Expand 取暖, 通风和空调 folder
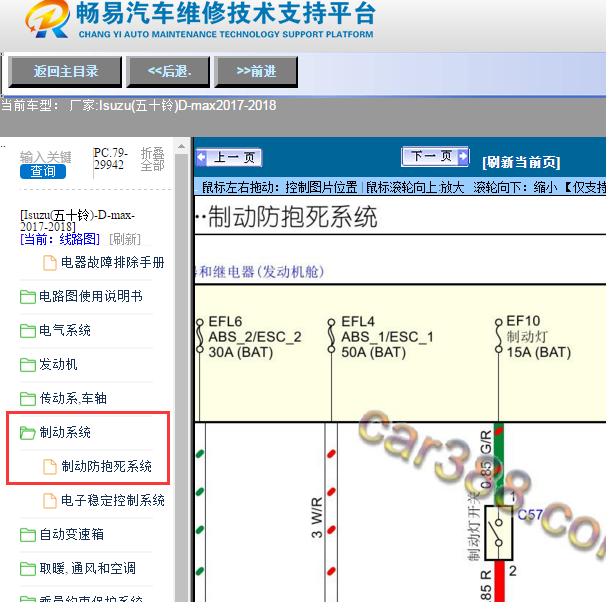The image size is (606, 602). click(x=88, y=568)
